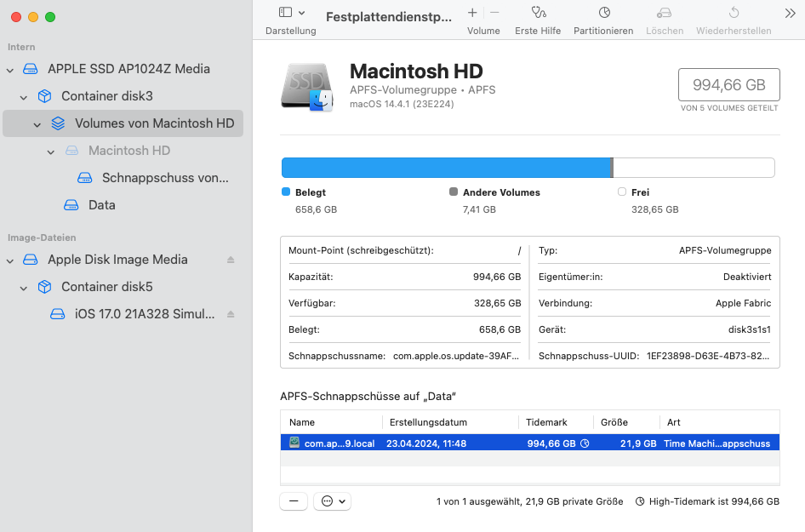Select the com.ap...9.local snapshot row
The image size is (805, 532).
coord(530,443)
